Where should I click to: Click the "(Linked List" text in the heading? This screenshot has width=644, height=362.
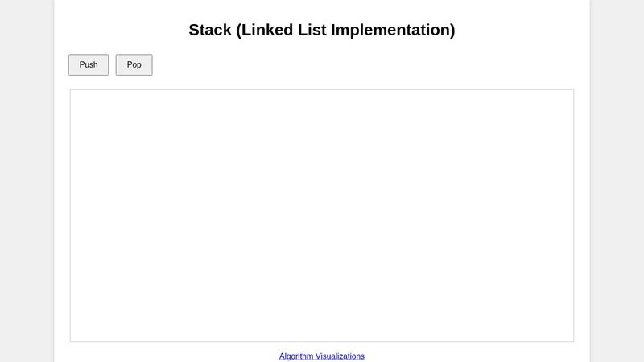[x=282, y=30]
